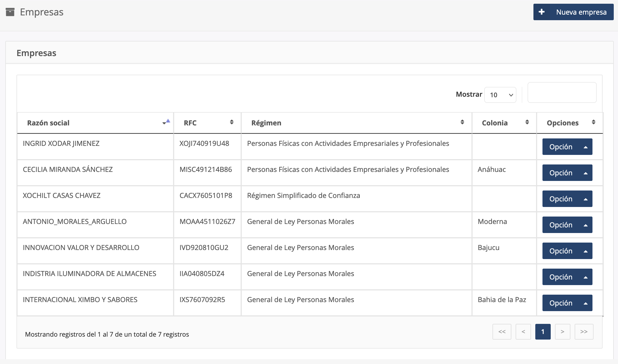Select page 1 in pagination
The image size is (618, 364).
click(543, 332)
